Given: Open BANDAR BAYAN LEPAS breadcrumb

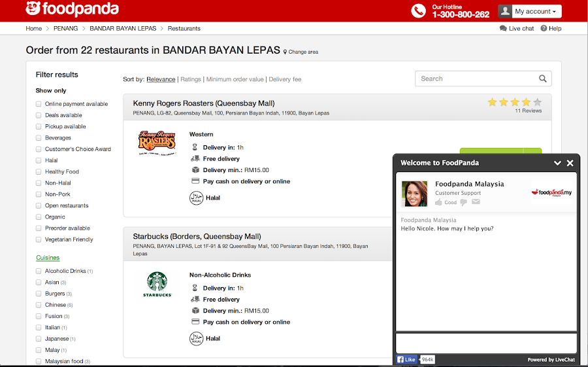Looking at the screenshot, I should coord(123,28).
